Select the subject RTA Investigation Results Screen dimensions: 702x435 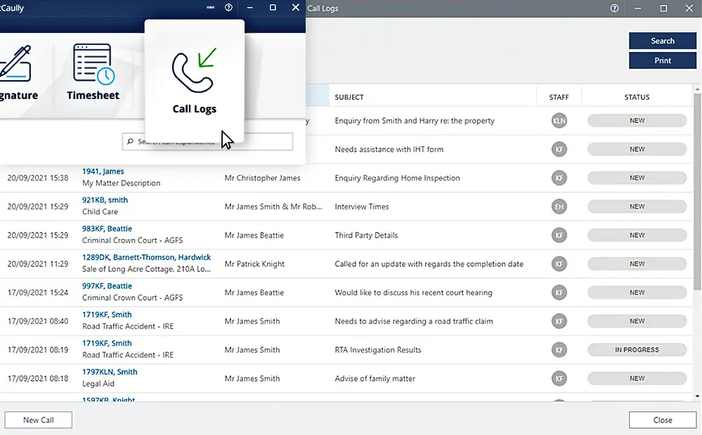click(x=378, y=350)
